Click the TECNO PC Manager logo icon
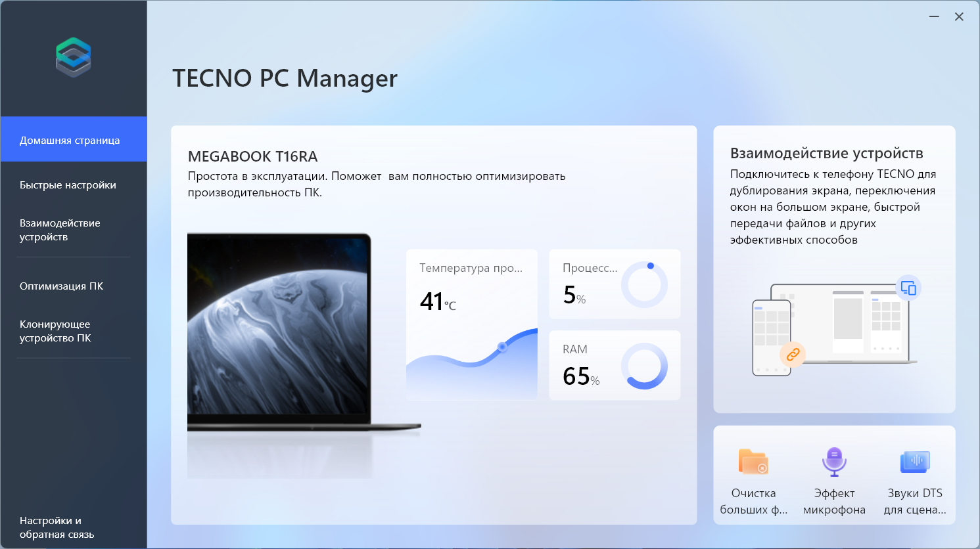This screenshot has height=549, width=980. tap(73, 57)
